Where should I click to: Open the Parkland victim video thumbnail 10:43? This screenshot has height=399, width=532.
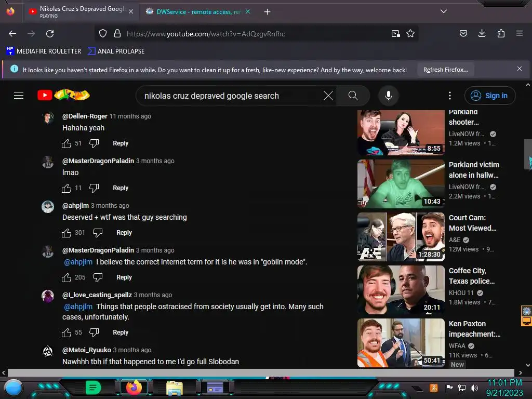click(401, 183)
